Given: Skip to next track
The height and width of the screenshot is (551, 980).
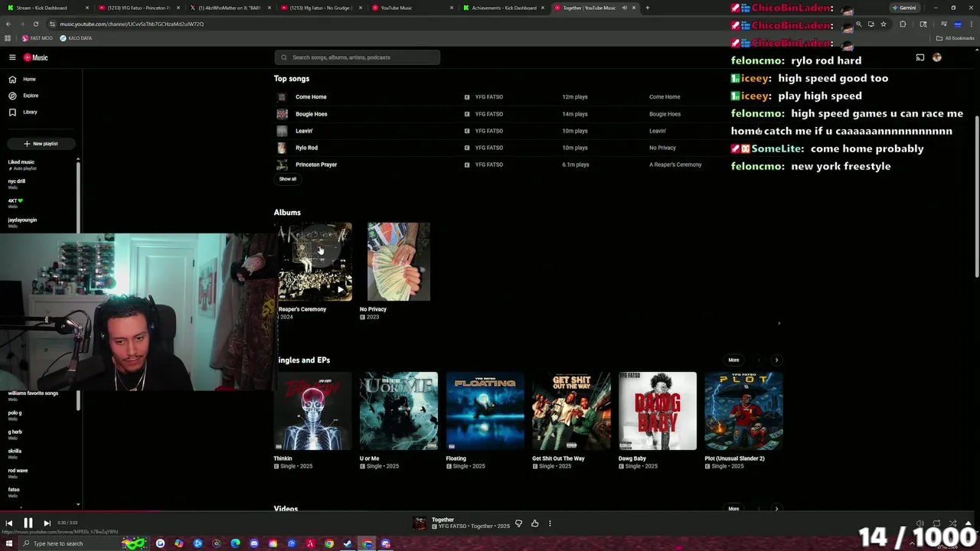Looking at the screenshot, I should click(47, 523).
